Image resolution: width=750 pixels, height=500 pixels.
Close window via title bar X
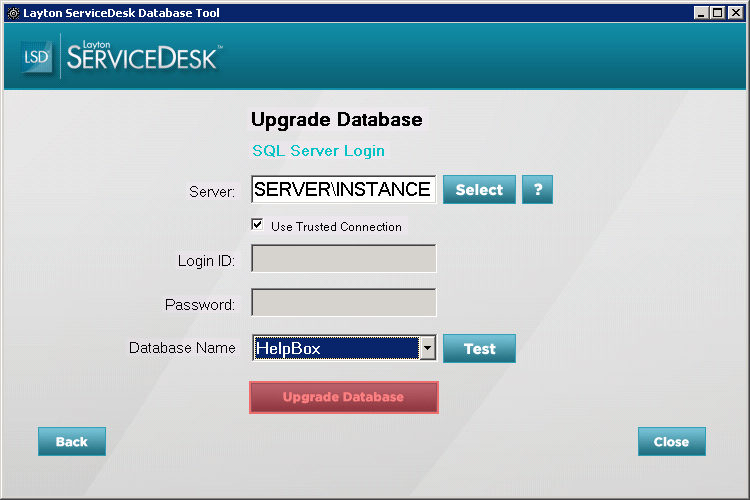pos(736,13)
